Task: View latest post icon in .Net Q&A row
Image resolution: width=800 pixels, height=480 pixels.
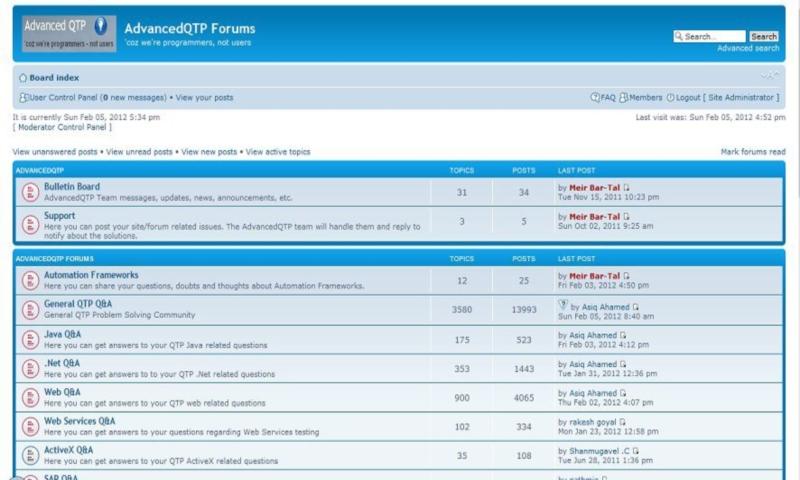Action: [623, 364]
